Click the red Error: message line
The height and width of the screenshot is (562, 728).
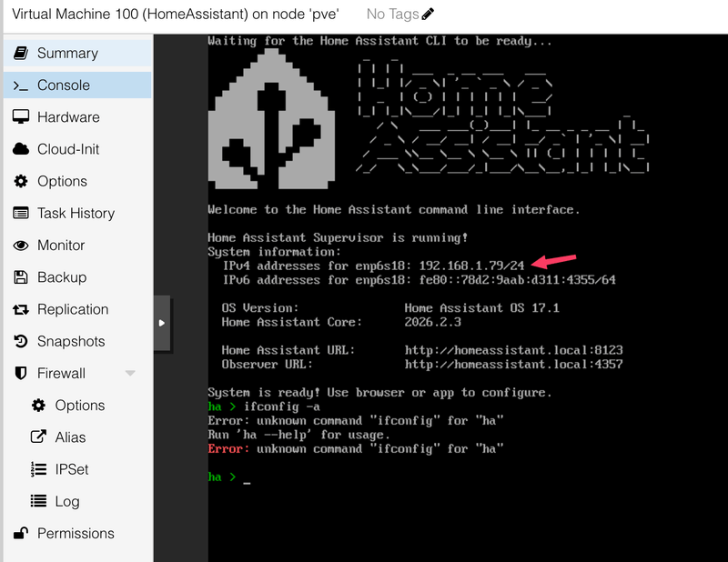[356, 448]
